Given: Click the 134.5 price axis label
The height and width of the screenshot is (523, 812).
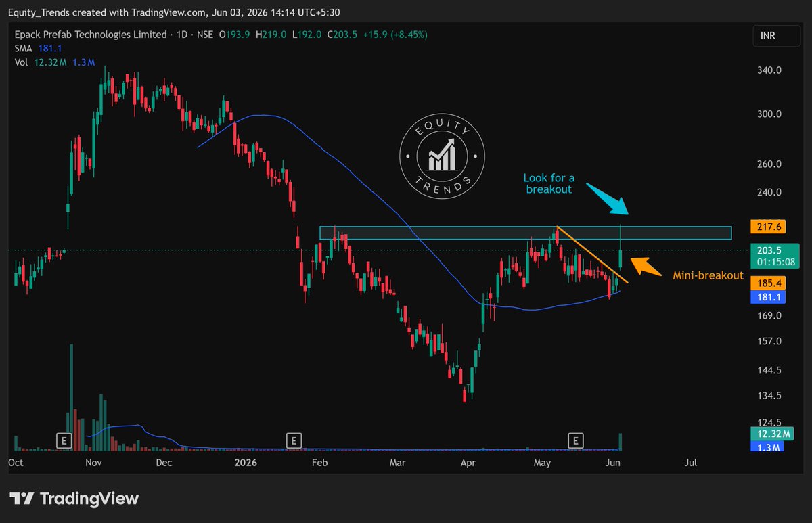Looking at the screenshot, I should (x=769, y=396).
